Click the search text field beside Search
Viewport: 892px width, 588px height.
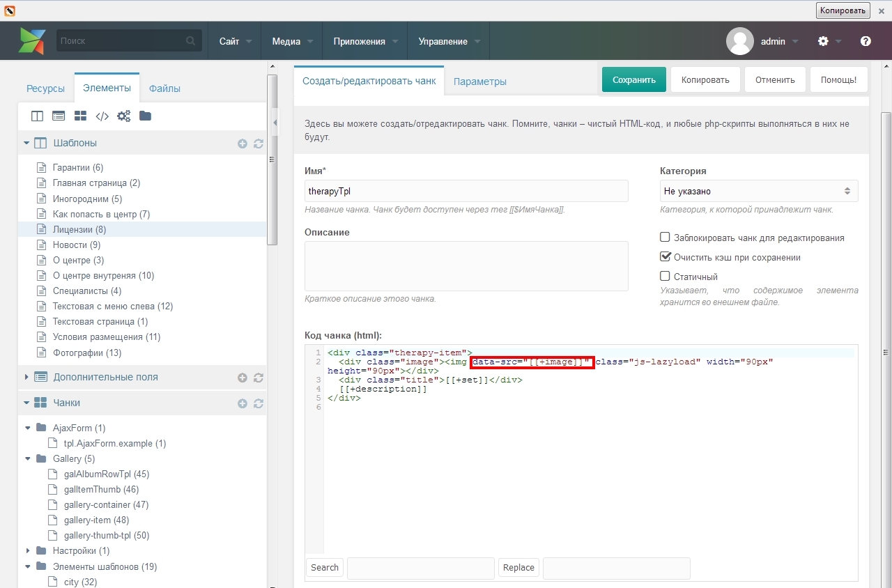tap(421, 568)
